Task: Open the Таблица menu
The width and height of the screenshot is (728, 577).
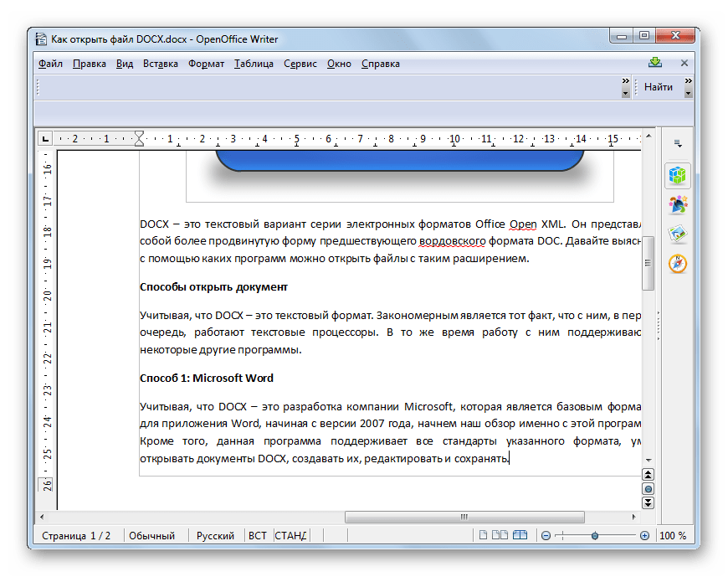Action: [254, 64]
